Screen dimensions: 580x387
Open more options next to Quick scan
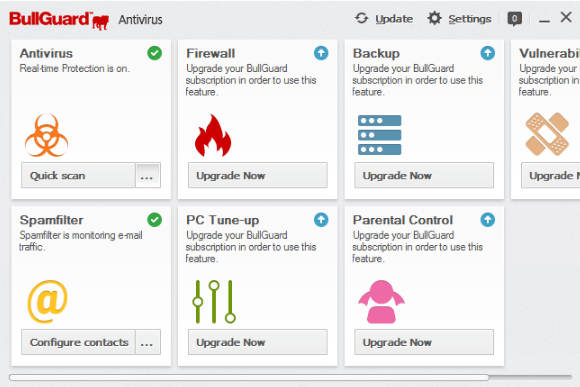click(148, 175)
